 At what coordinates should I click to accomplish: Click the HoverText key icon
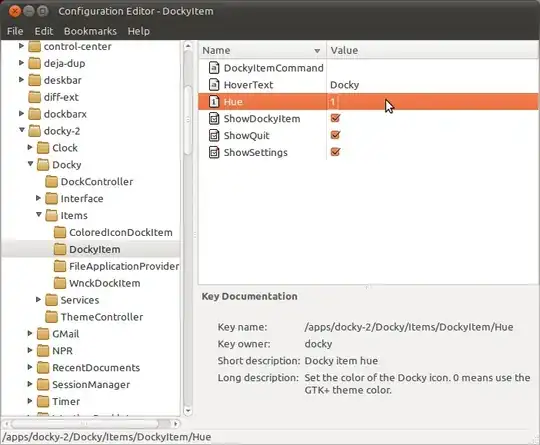(x=214, y=84)
